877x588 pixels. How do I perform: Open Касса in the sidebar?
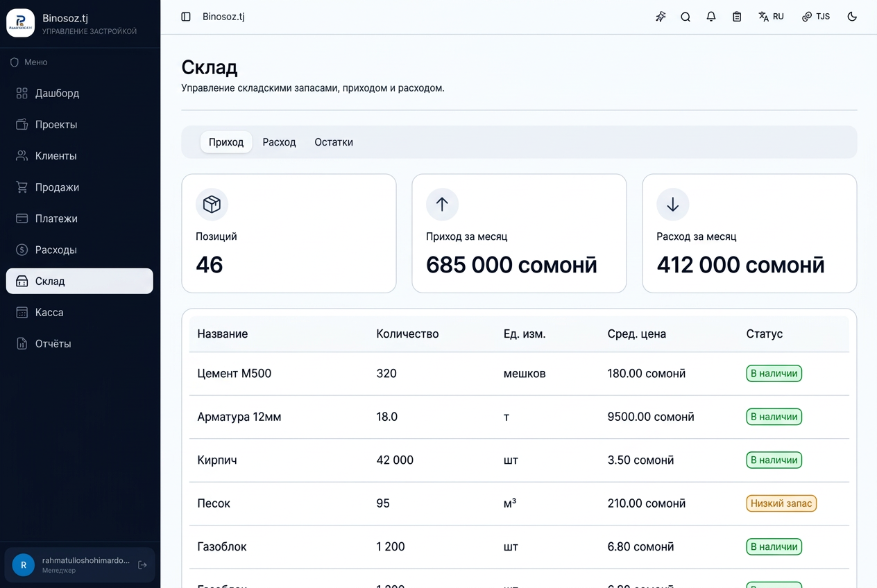(x=80, y=312)
